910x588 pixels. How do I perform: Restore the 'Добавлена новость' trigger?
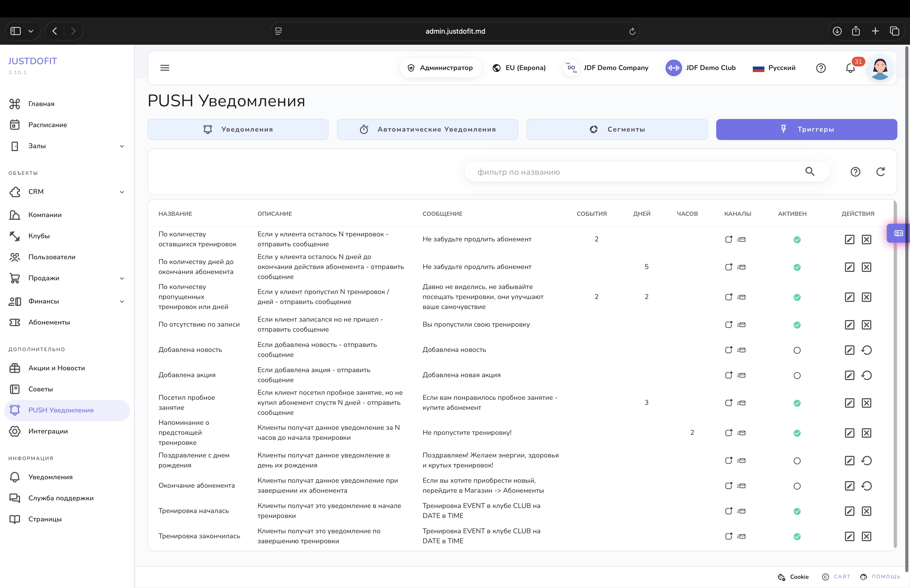[x=867, y=350]
